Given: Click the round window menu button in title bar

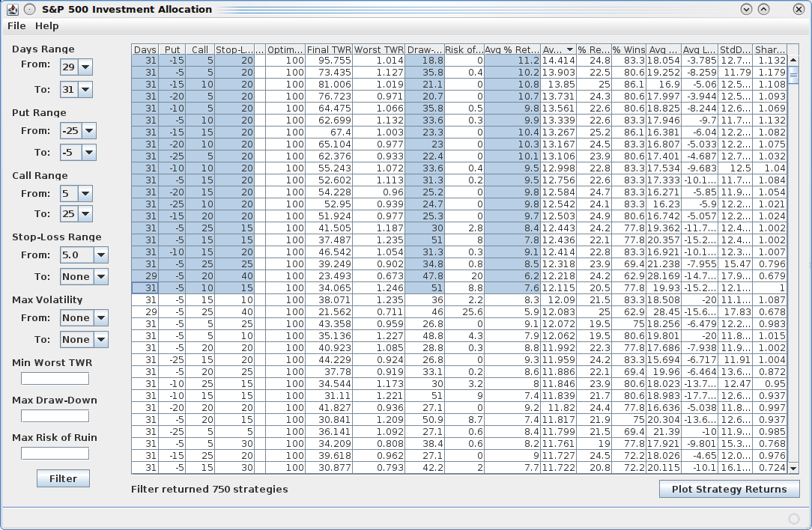Looking at the screenshot, I should [30, 9].
